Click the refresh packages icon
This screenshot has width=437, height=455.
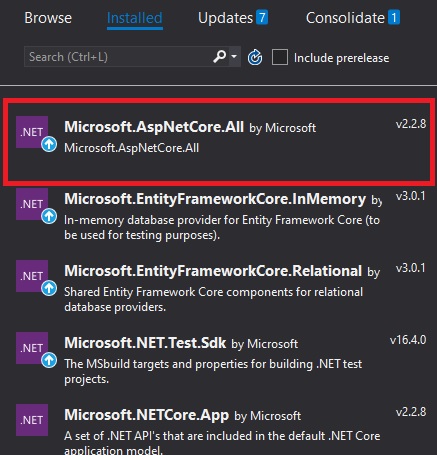(x=255, y=57)
